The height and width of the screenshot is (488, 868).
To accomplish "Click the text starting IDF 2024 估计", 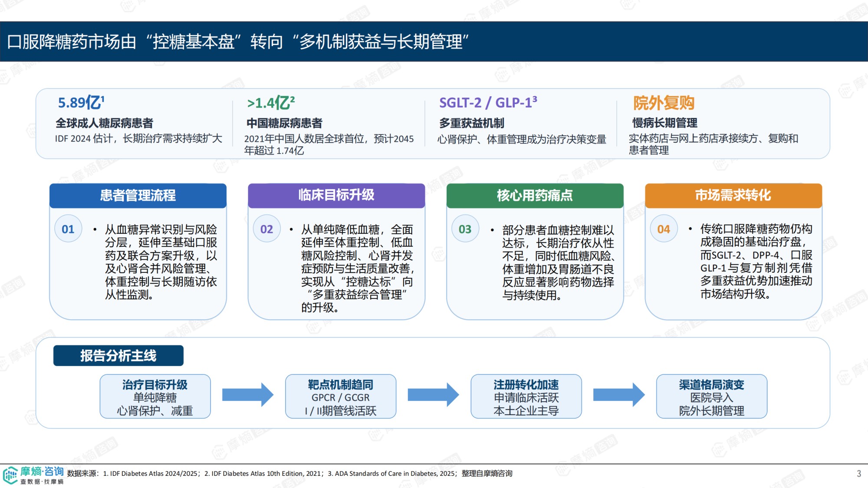I will pos(138,138).
